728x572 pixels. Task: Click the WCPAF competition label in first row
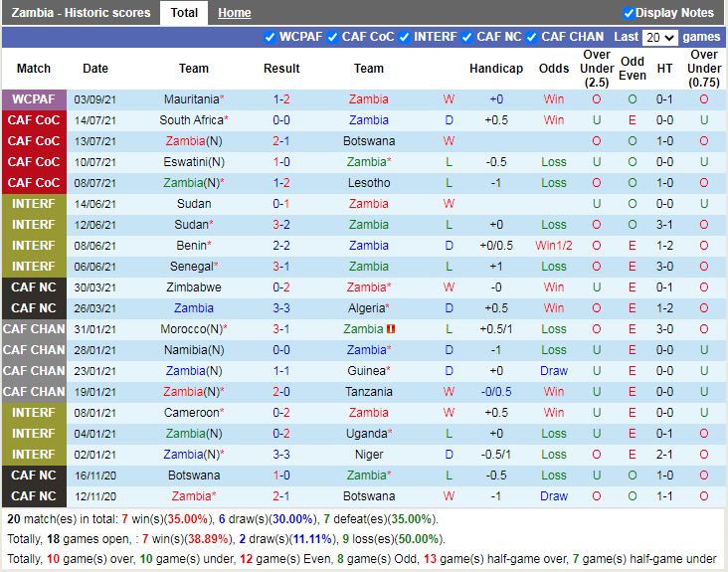(34, 99)
